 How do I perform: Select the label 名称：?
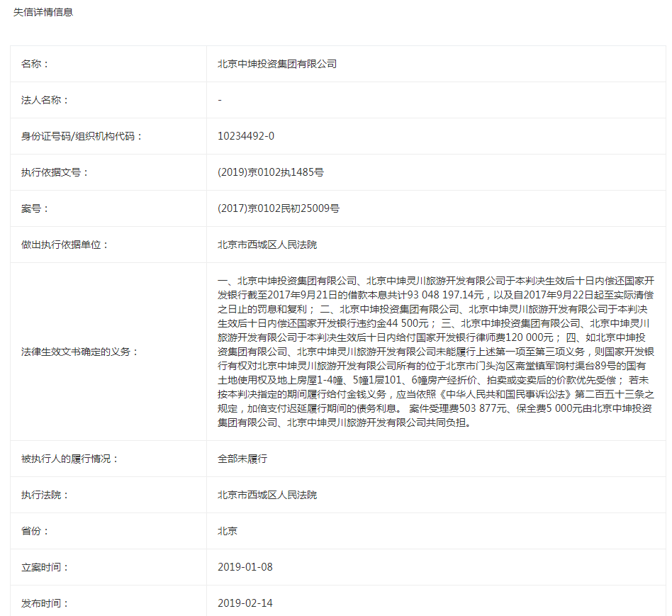(35, 64)
